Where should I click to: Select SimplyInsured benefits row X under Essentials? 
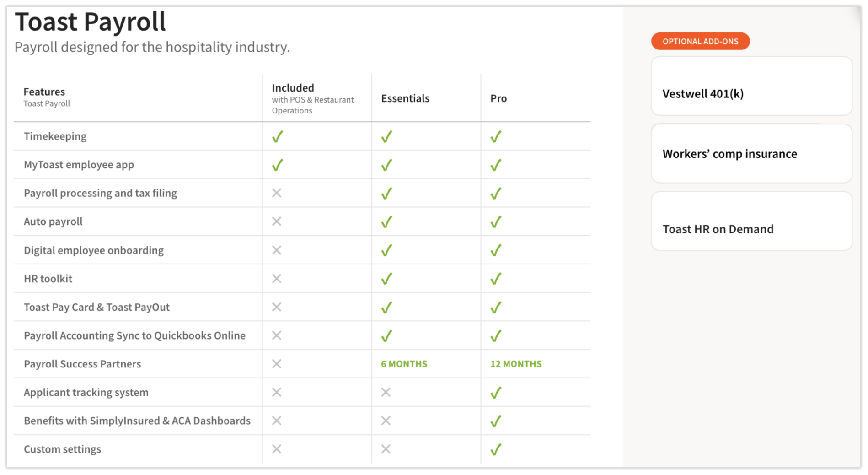[386, 421]
